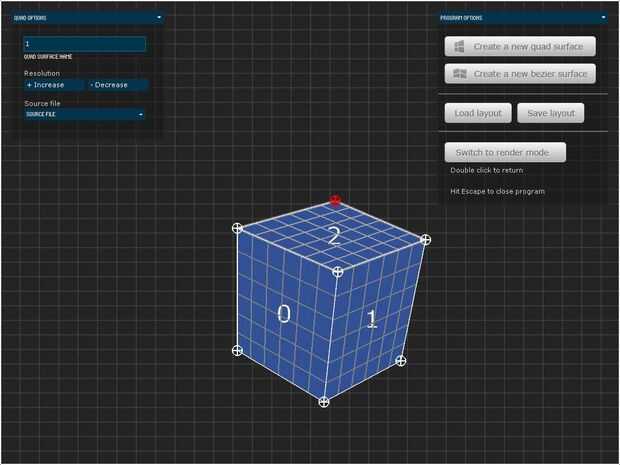Select the top-right corner handle of the cube
Image resolution: width=620 pixels, height=465 pixels.
[x=425, y=240]
